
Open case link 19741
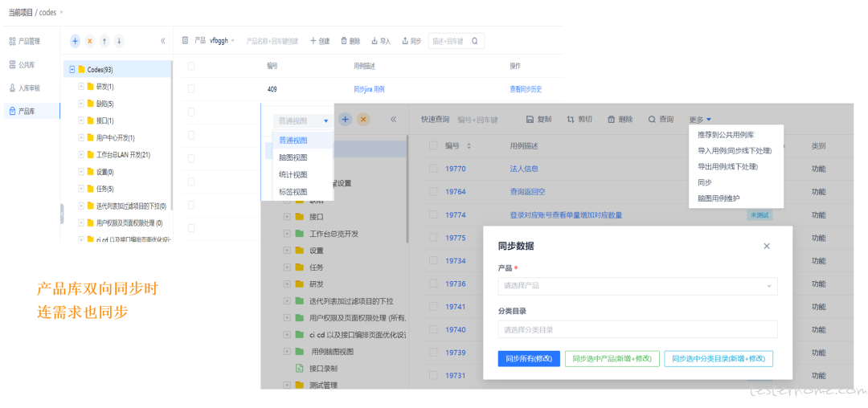(456, 307)
